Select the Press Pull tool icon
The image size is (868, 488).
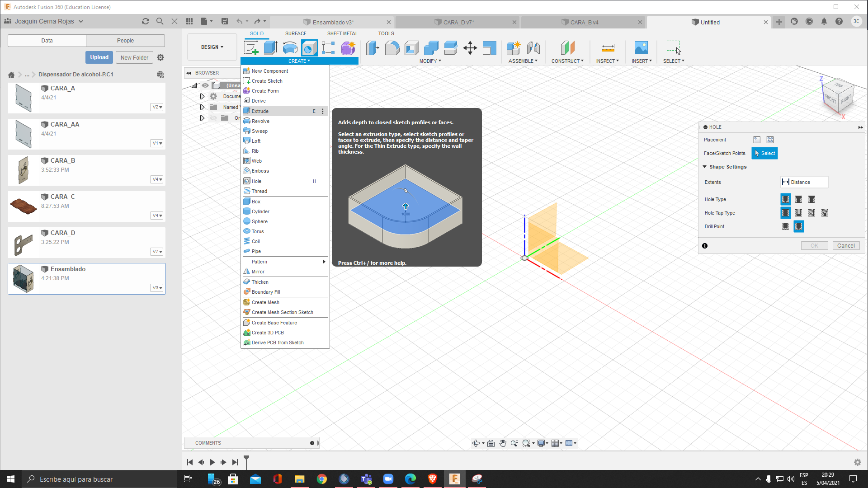[373, 47]
